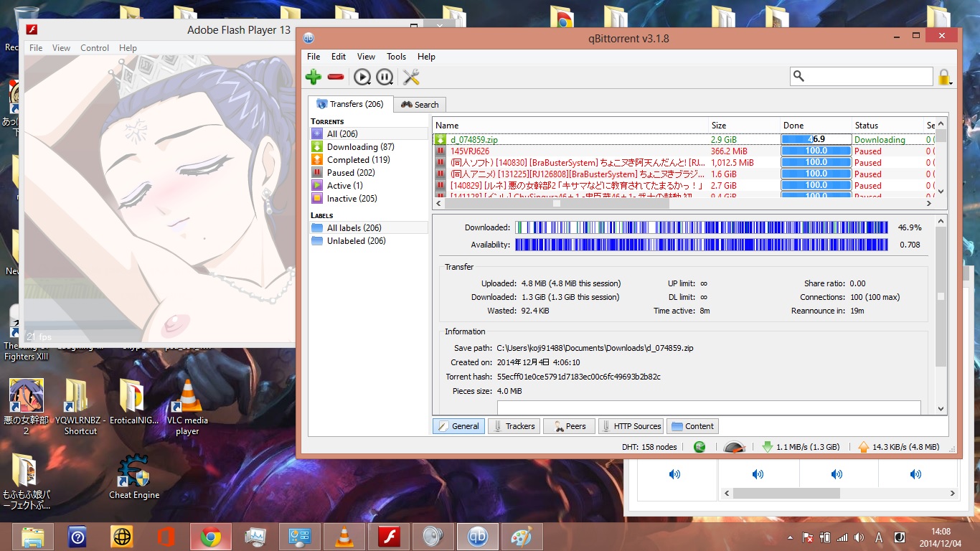Viewport: 980px width, 551px height.
Task: Click the right scroll arrow in the sound window
Action: tap(953, 494)
